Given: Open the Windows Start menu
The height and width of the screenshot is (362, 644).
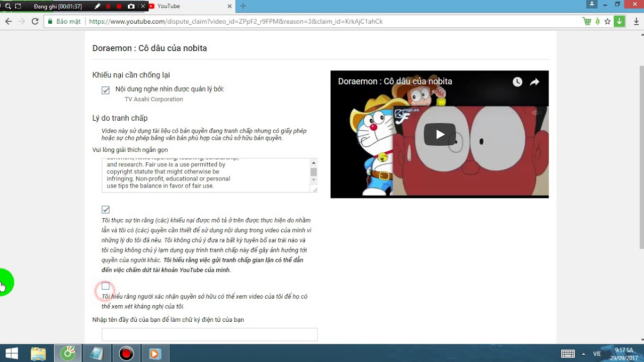Looking at the screenshot, I should pyautogui.click(x=12, y=353).
